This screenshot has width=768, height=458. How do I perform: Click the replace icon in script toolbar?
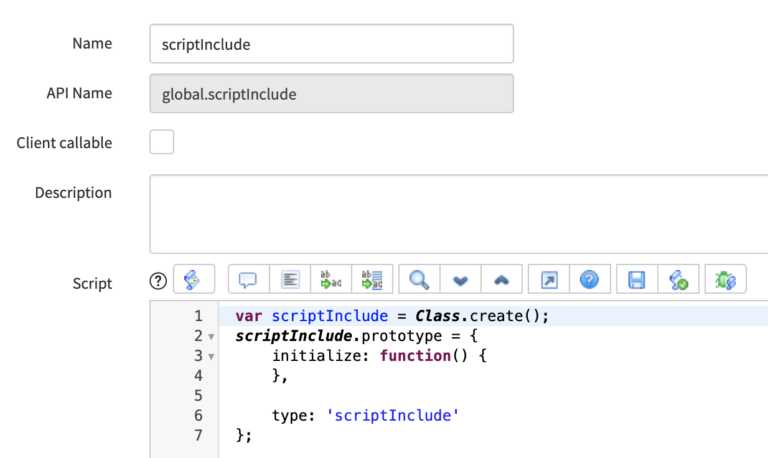pos(330,280)
